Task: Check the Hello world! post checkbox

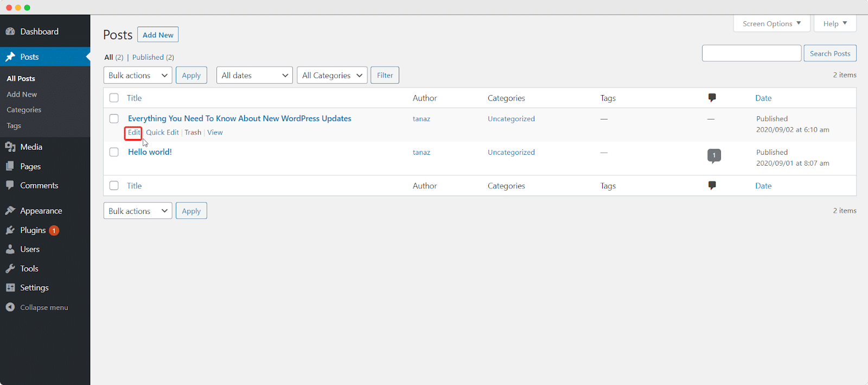Action: pos(114,152)
